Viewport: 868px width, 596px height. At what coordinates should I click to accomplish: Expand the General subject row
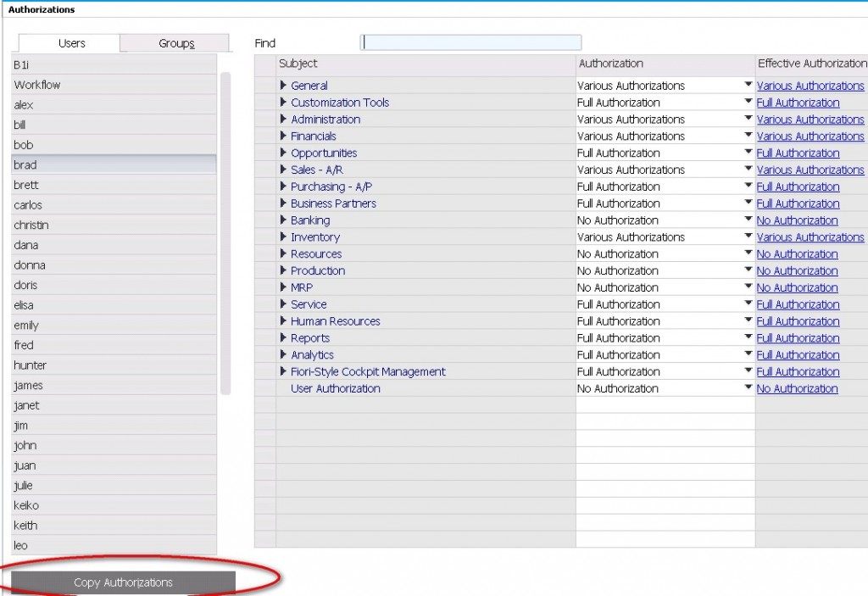[284, 86]
